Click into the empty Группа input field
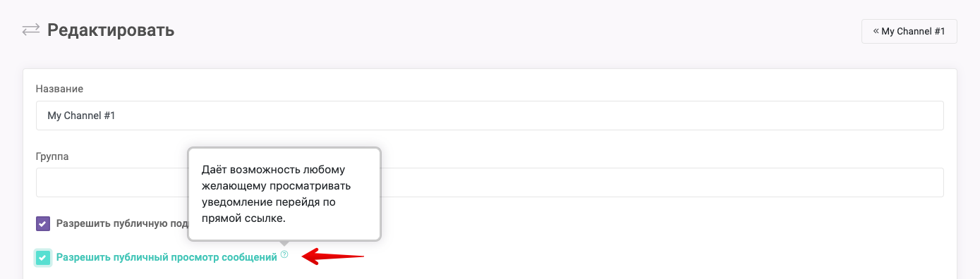 point(490,182)
